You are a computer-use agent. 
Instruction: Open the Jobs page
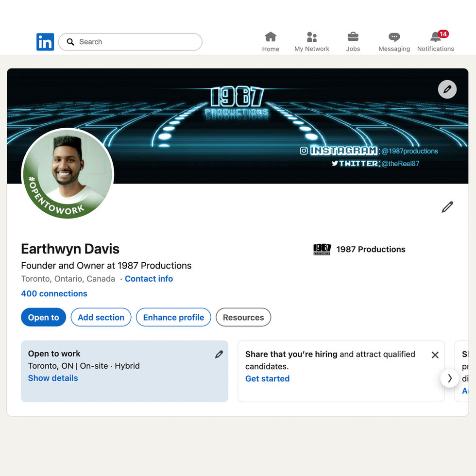353,42
